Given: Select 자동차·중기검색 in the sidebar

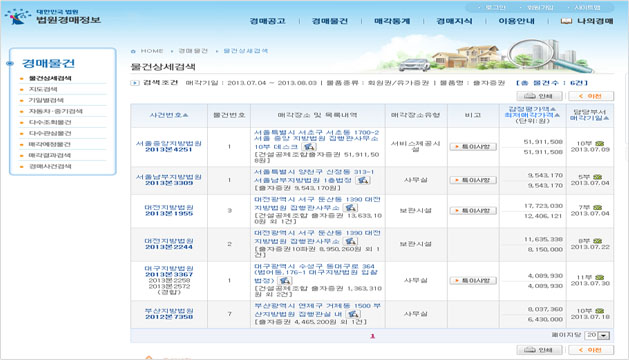Looking at the screenshot, I should click(x=55, y=111).
